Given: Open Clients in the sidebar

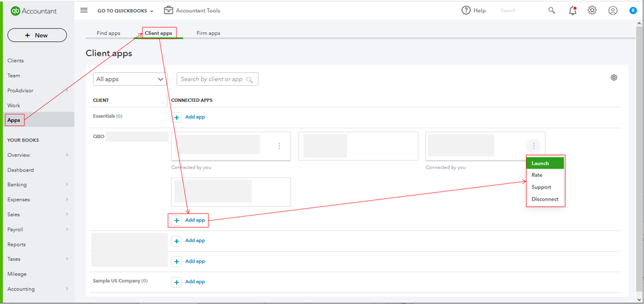Looking at the screenshot, I should click(15, 61).
